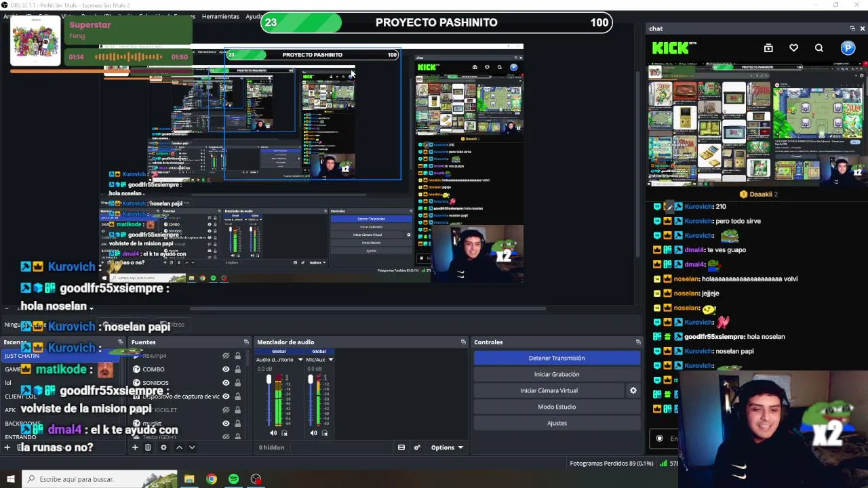
Task: Open Spotify from taskbar
Action: click(234, 479)
